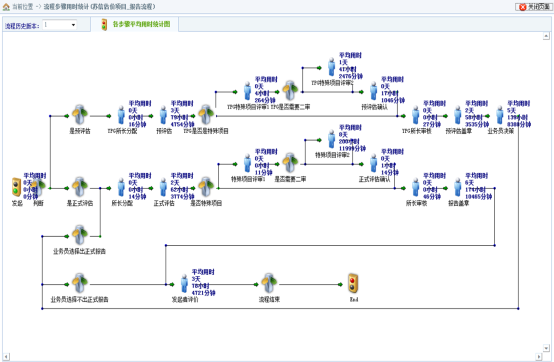
Task: Select the 流程结束 decision node icon
Action: pyautogui.click(x=269, y=283)
